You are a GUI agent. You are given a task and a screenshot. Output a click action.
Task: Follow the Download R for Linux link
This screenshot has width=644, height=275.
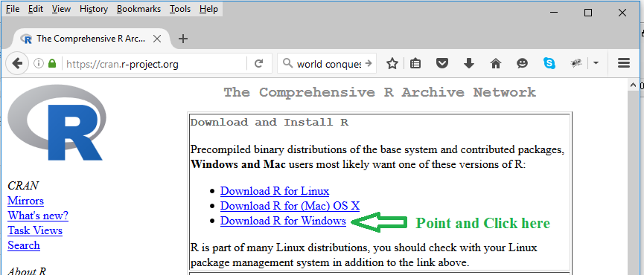pos(275,191)
